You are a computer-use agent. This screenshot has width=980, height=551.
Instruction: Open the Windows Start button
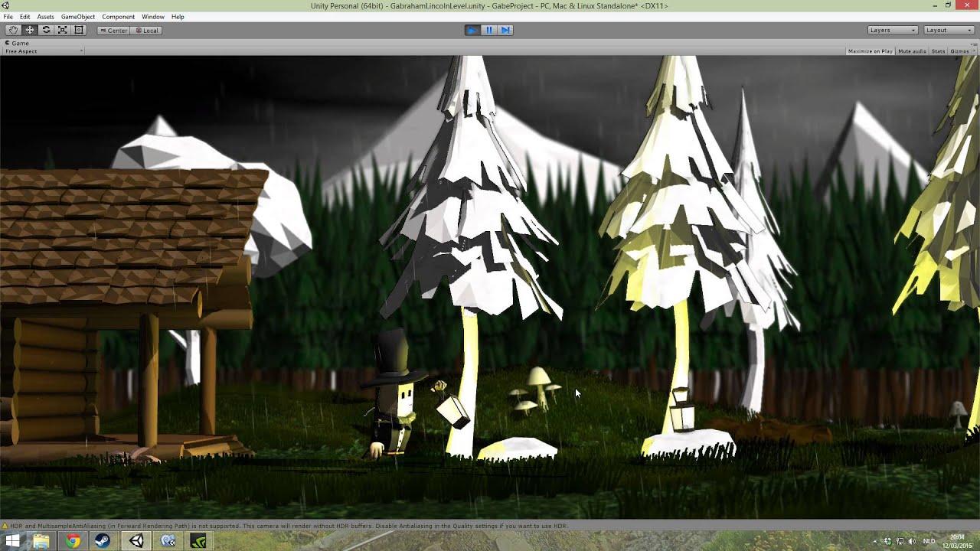point(11,541)
